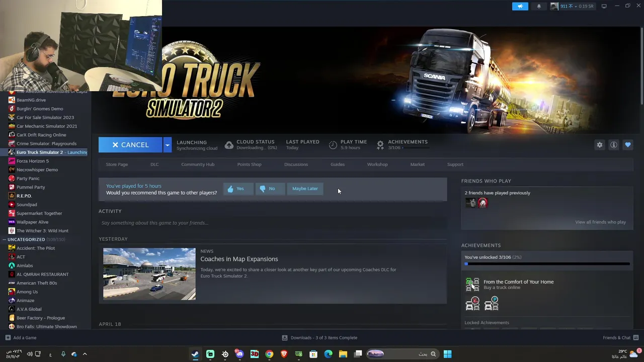Open the Guides tab
This screenshot has height=362, width=644.
pyautogui.click(x=338, y=164)
